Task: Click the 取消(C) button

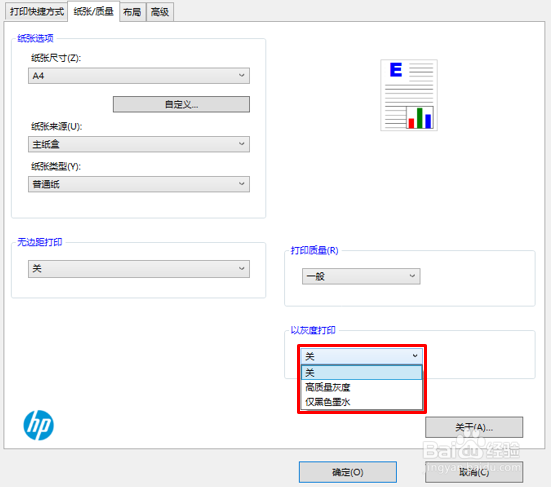Action: 474,472
